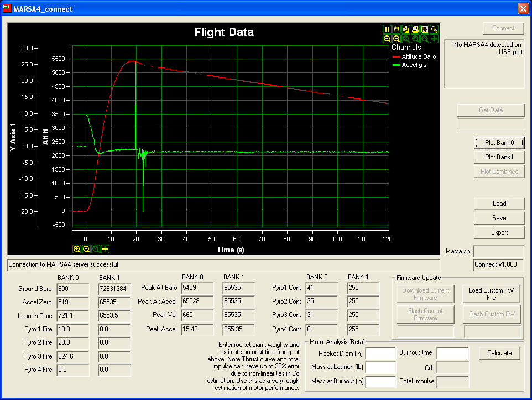The width and height of the screenshot is (532, 400).
Task: Click the Load Custom FW File button
Action: tap(491, 294)
